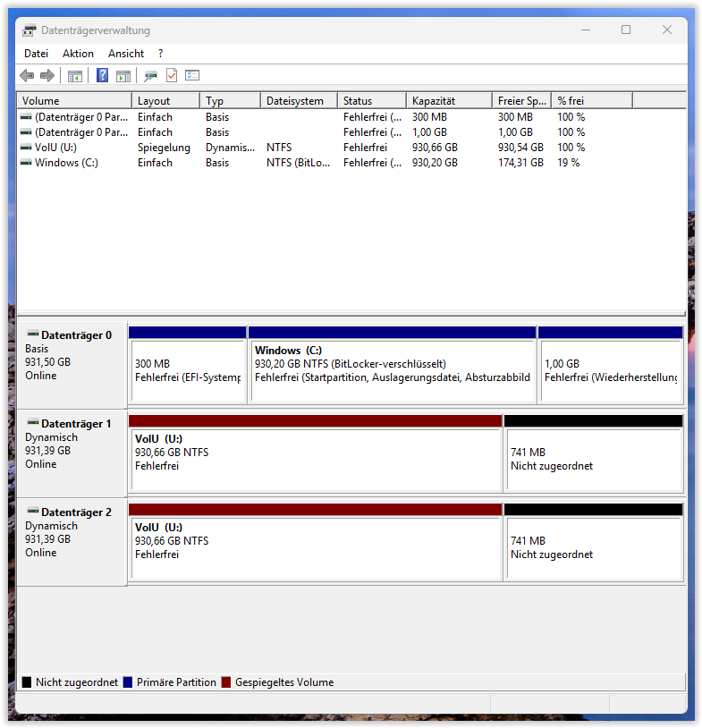Click the settings checklist toolbar icon
This screenshot has height=728, width=702.
click(192, 76)
